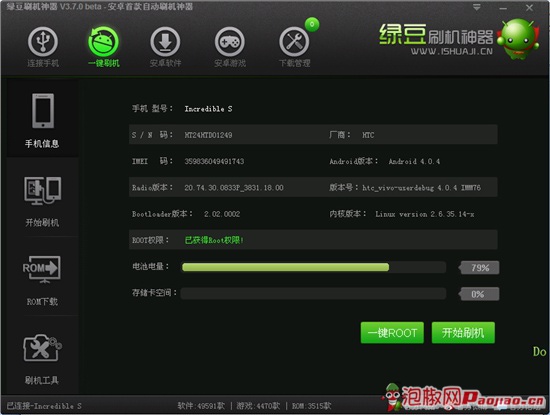Image resolution: width=550 pixels, height=415 pixels.
Task: Open ROM下载 icon in sidebar
Action: point(42,269)
